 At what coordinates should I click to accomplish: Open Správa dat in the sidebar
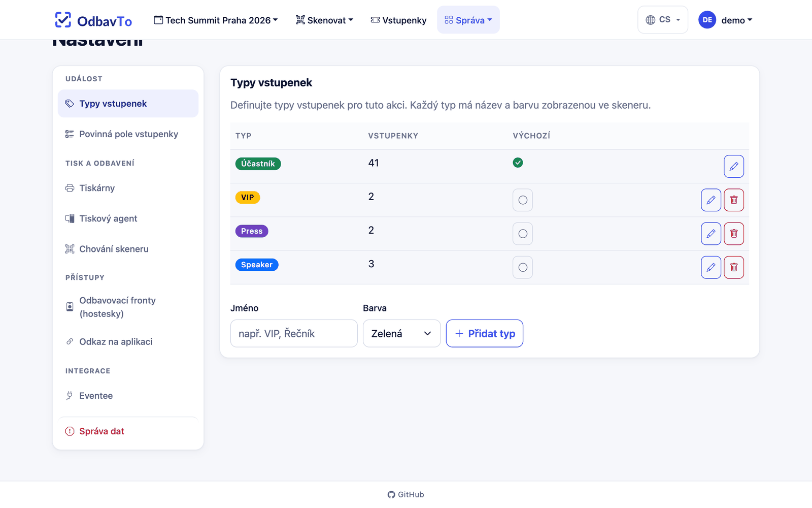(128, 431)
